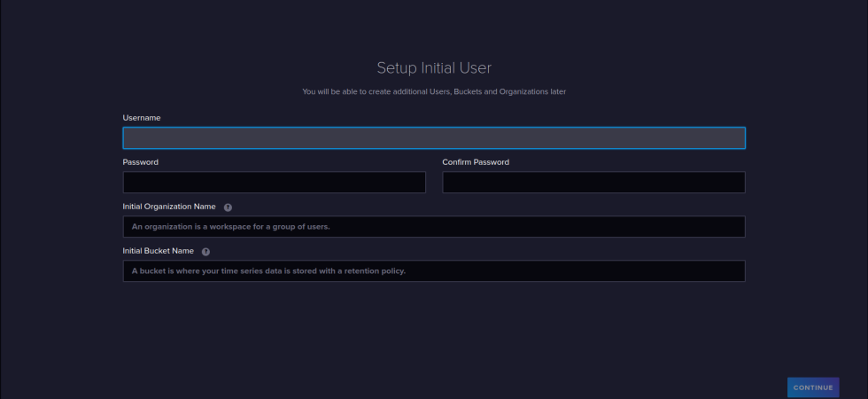Click the Setup Initial User heading
This screenshot has height=399, width=868.
[434, 67]
